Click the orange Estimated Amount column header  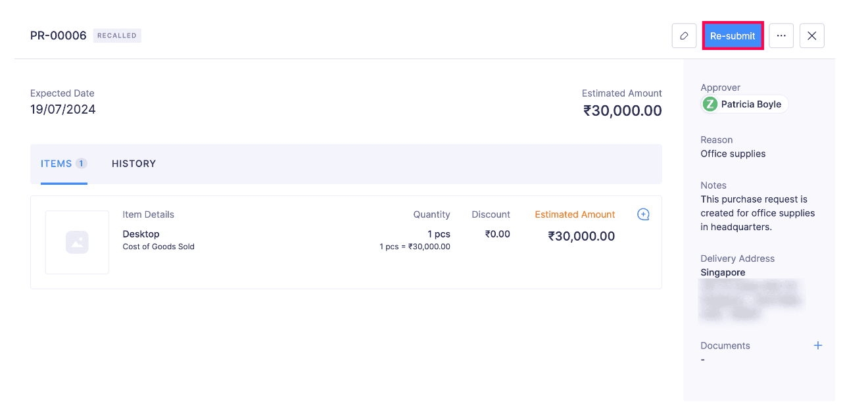(x=575, y=214)
